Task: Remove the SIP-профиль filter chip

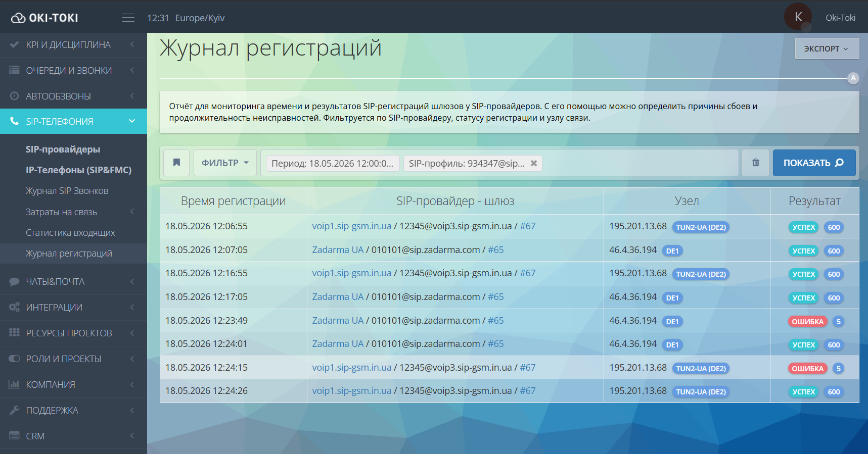Action: pos(534,163)
